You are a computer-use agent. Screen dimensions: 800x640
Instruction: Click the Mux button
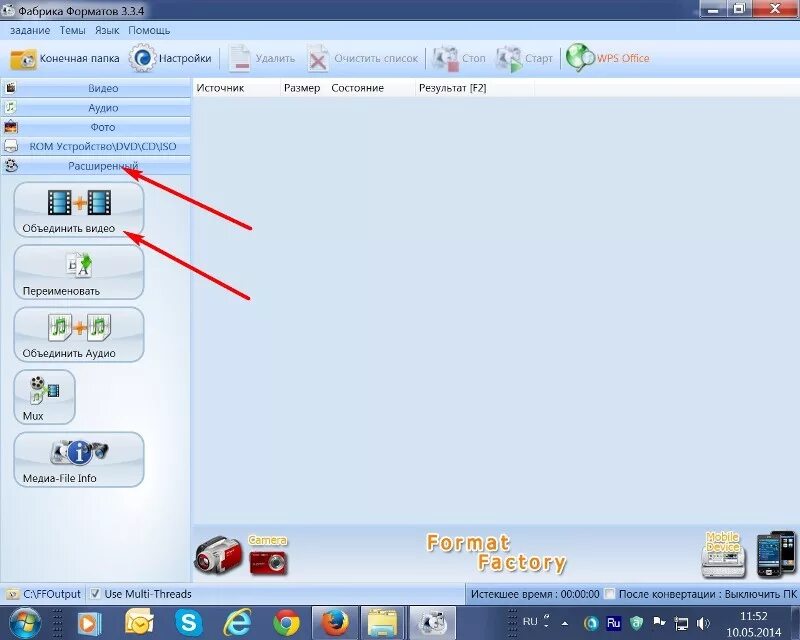pyautogui.click(x=44, y=397)
